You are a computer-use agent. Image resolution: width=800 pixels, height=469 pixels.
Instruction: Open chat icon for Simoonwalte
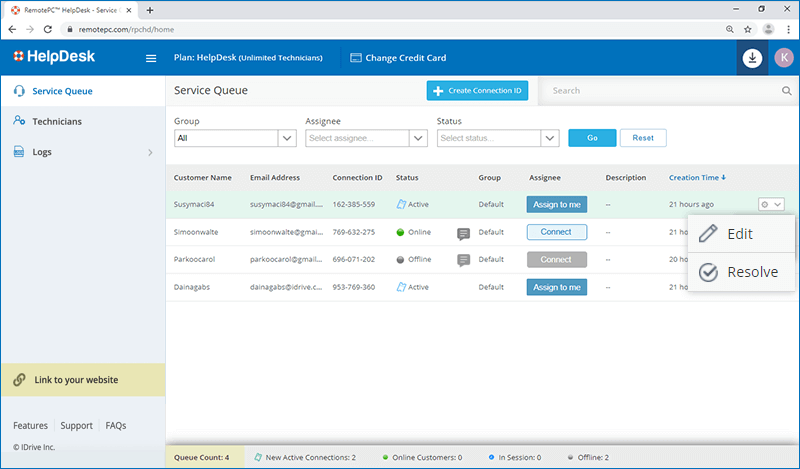pos(463,233)
